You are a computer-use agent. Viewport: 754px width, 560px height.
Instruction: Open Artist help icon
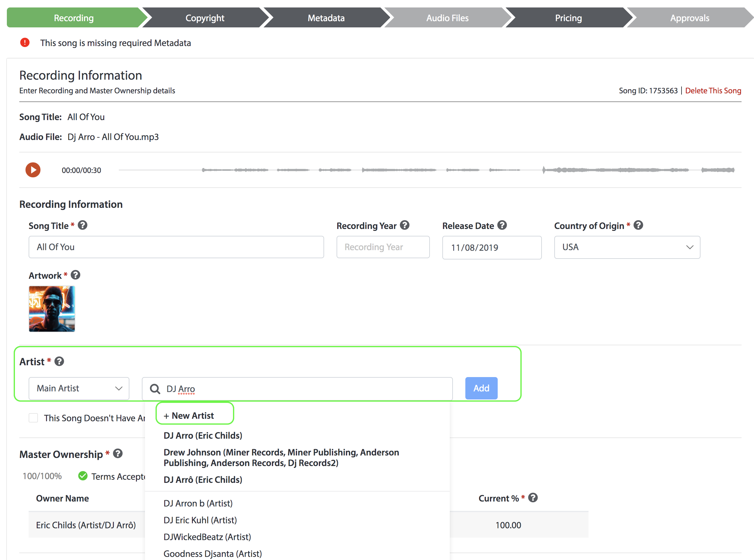(x=59, y=362)
